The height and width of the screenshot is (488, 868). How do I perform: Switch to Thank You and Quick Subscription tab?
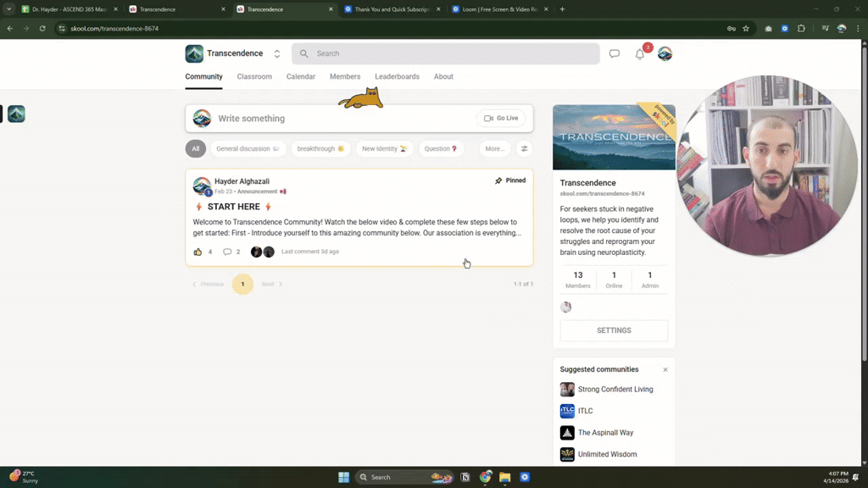(392, 8)
